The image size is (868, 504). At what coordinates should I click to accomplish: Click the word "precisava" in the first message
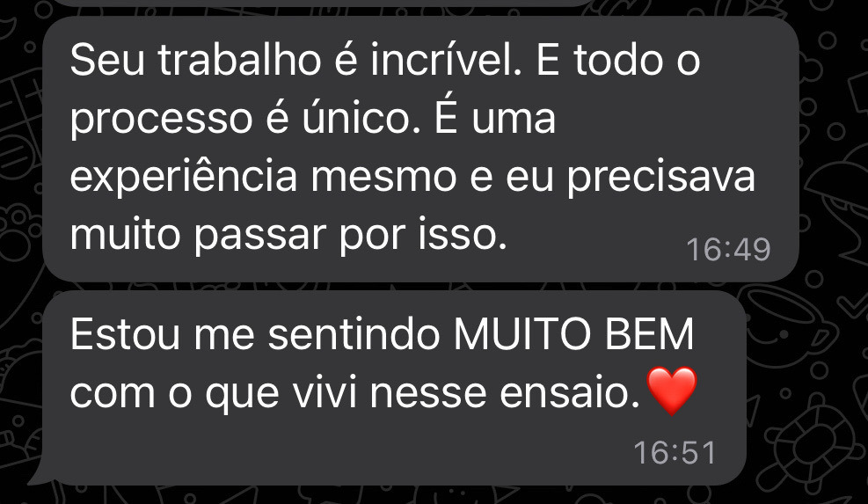coord(660,178)
